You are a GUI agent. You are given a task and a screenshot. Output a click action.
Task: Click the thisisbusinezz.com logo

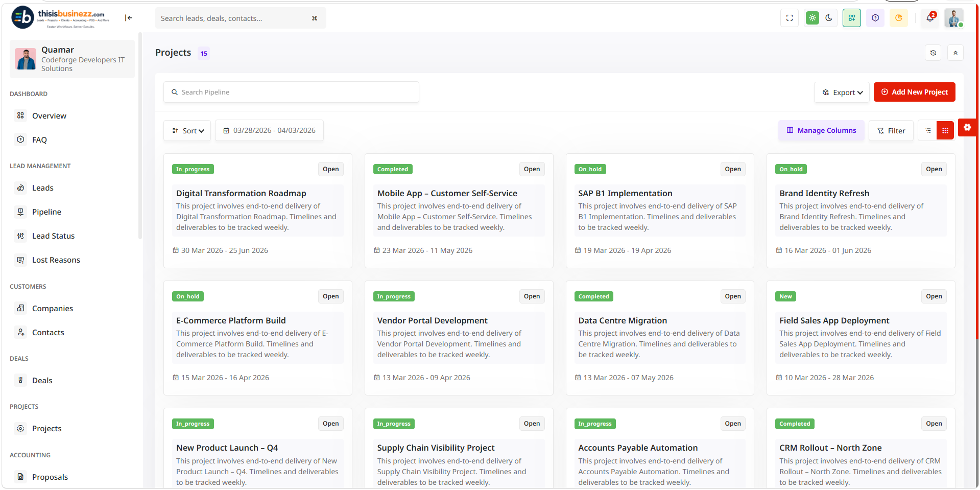coord(60,18)
